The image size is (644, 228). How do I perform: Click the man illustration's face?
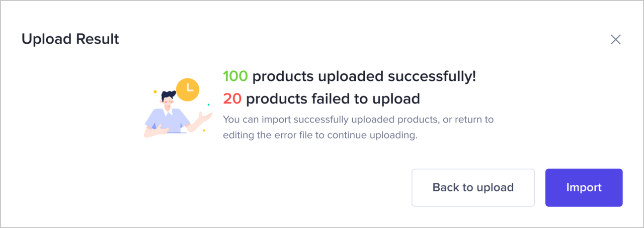(169, 103)
